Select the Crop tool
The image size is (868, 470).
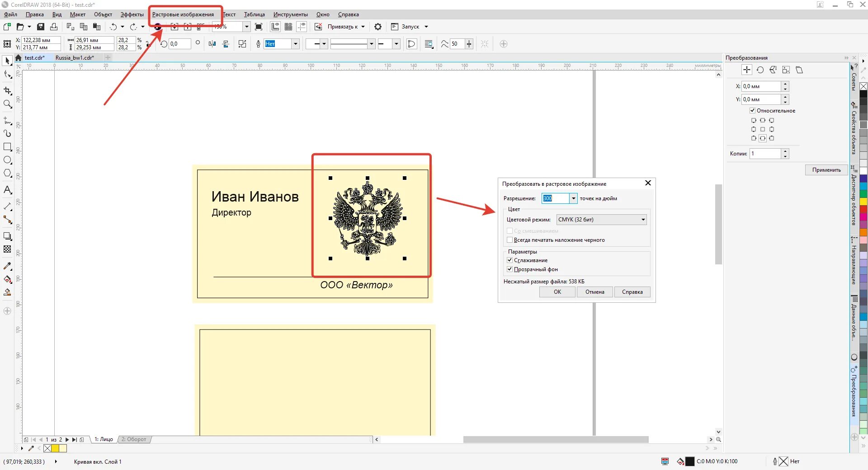click(7, 90)
